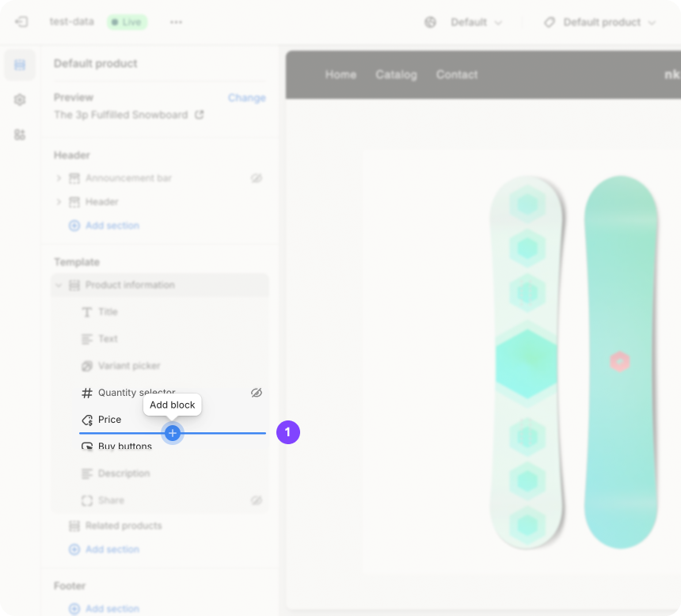Toggle visibility of Quantity selector

257,393
